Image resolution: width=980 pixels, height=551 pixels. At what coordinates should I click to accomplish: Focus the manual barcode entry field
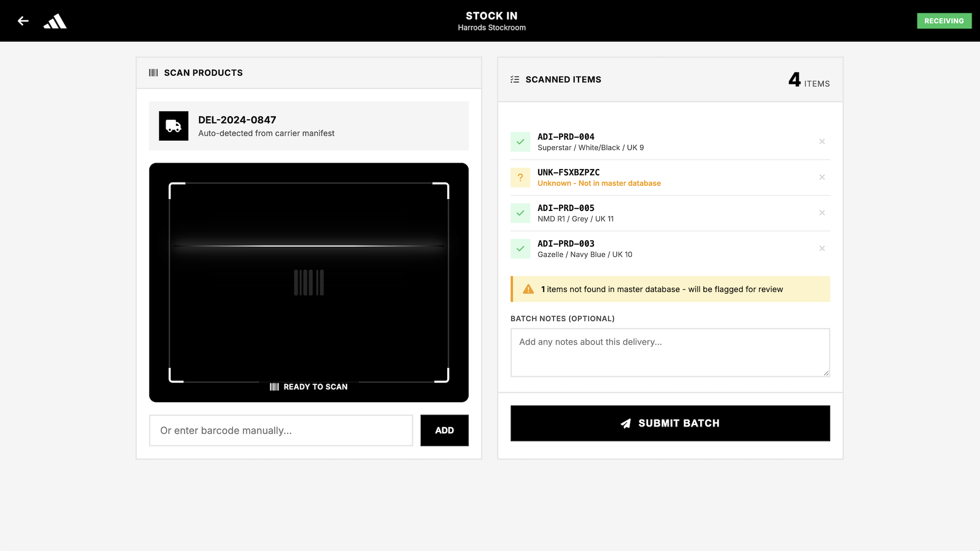pyautogui.click(x=281, y=430)
